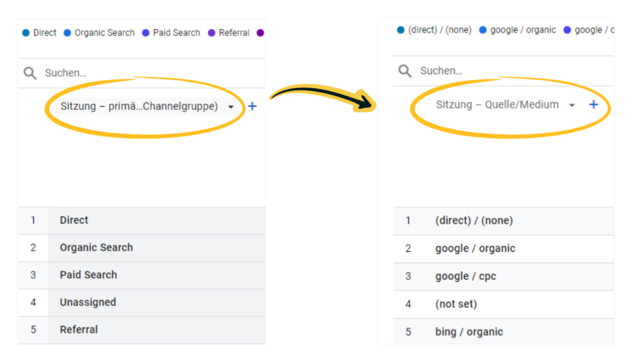
Task: Click the search magnifier icon in left panel
Action: [x=30, y=74]
